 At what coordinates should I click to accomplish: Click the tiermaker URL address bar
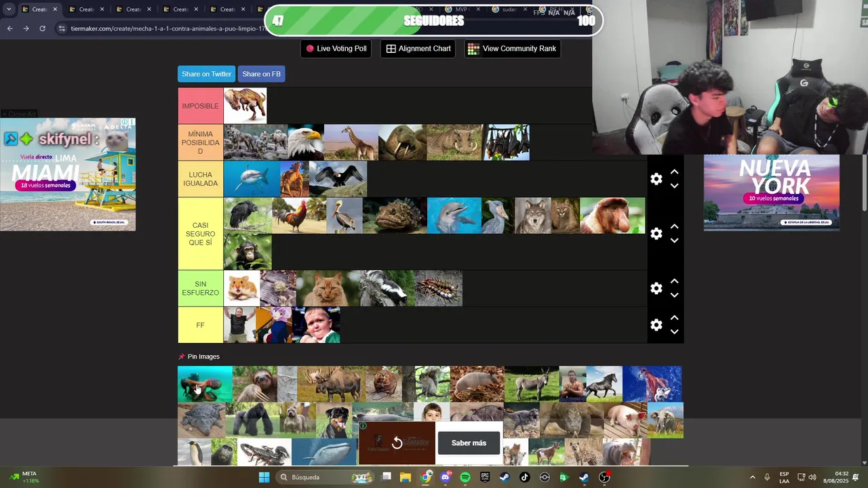[170, 28]
